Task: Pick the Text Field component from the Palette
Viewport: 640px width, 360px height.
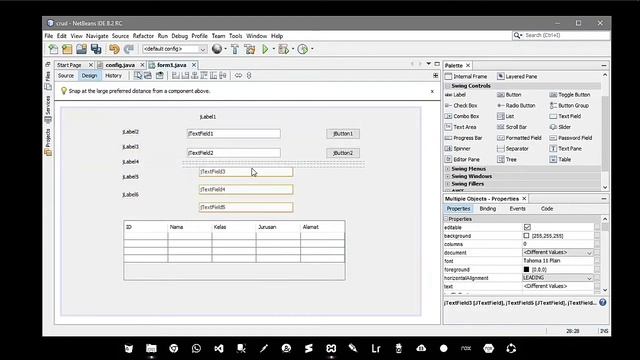Action: [x=565, y=116]
